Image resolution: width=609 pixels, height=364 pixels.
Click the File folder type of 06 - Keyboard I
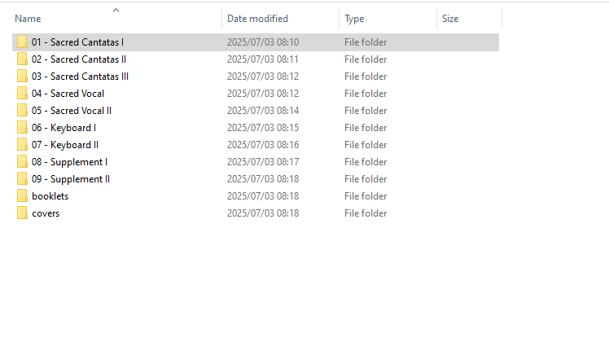click(x=366, y=128)
